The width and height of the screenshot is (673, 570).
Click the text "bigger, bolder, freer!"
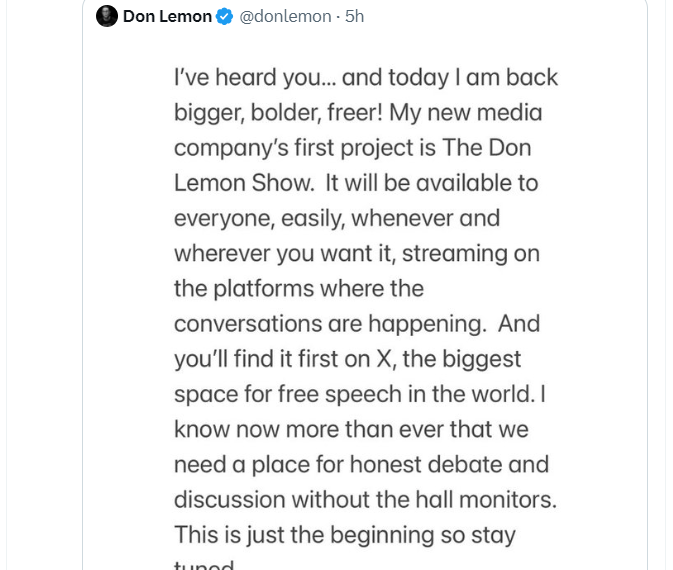[278, 113]
